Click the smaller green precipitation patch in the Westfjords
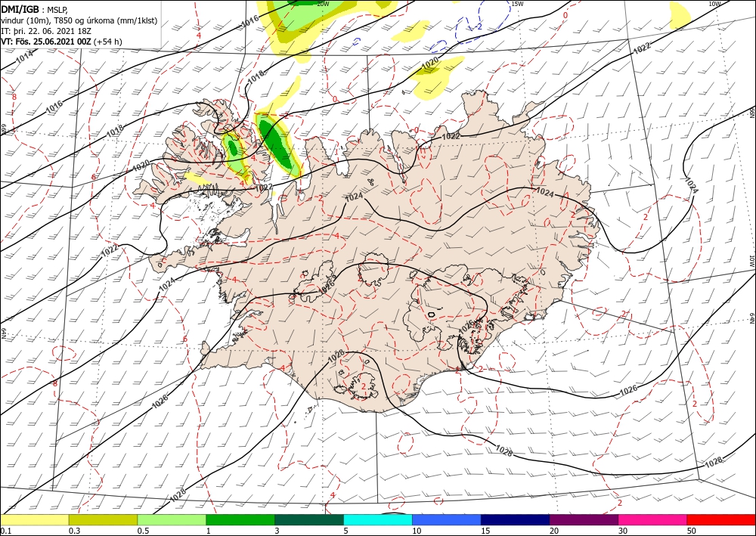The image size is (756, 536). click(x=233, y=146)
